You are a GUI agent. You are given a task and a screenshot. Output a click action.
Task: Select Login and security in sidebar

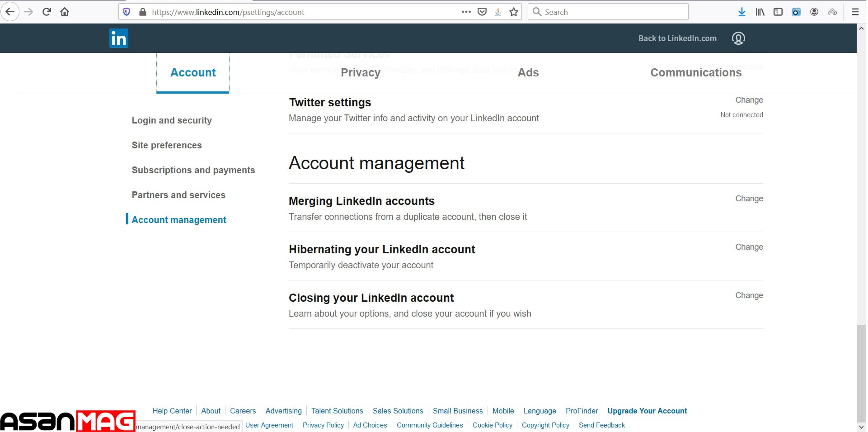click(172, 120)
